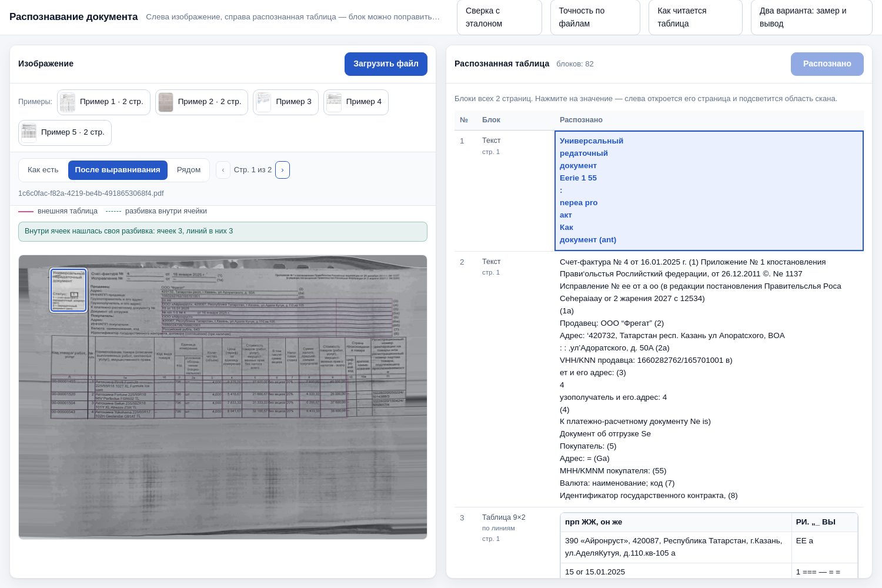The height and width of the screenshot is (588, 882).
Task: Open Два варианта: замер и вывод tab
Action: point(811,17)
